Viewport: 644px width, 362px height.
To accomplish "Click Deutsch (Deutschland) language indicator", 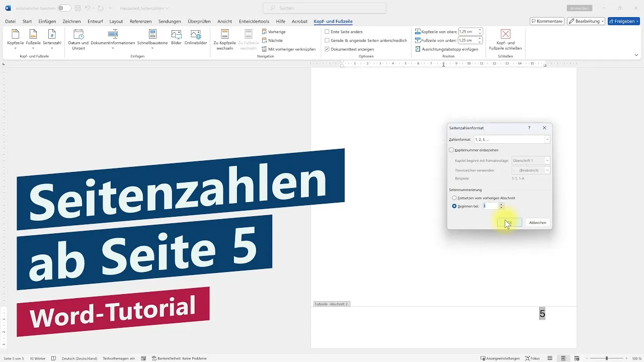I will [x=79, y=358].
